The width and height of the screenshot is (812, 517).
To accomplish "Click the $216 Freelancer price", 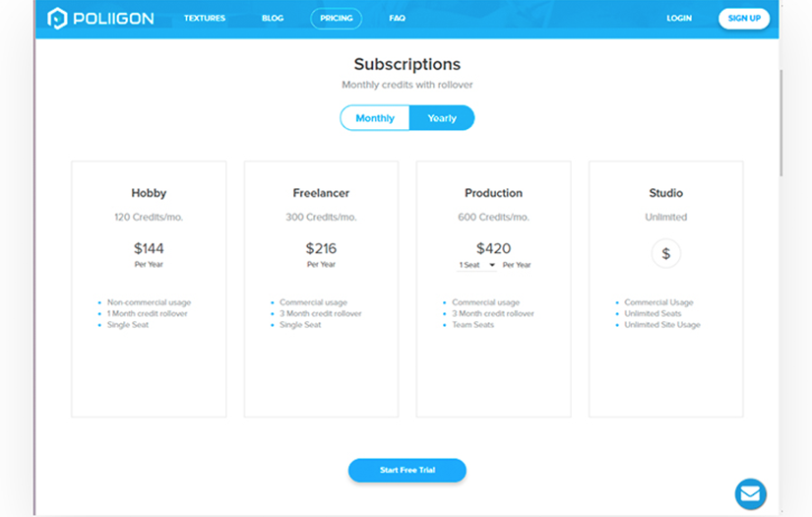I will (x=321, y=249).
